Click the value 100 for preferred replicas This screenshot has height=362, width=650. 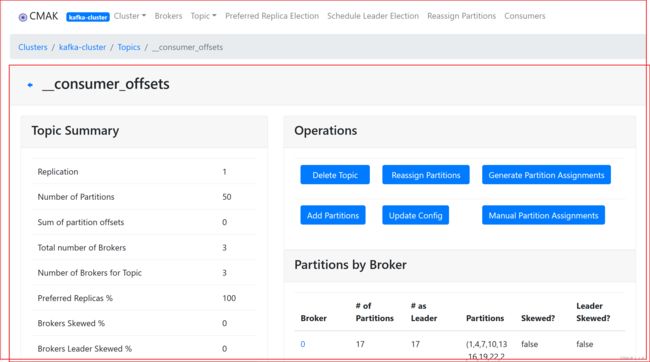click(x=229, y=298)
